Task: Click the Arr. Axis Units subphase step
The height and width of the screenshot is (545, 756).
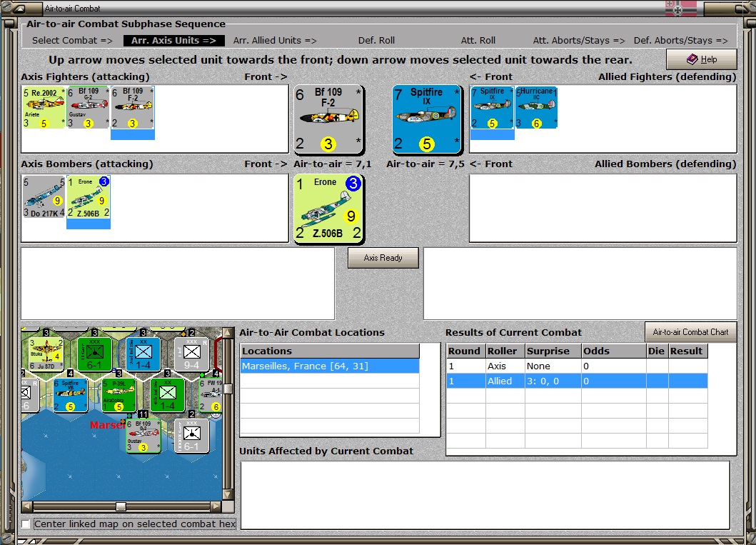Action: [174, 41]
